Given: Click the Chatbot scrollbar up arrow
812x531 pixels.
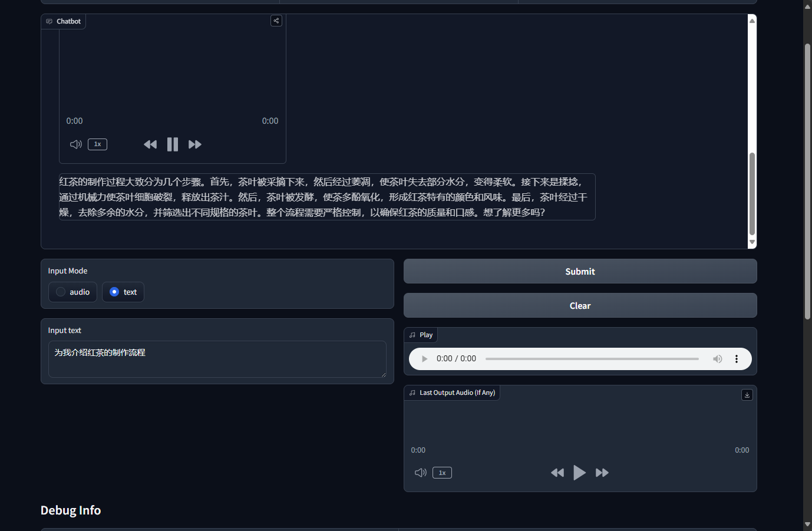Looking at the screenshot, I should click(x=752, y=21).
